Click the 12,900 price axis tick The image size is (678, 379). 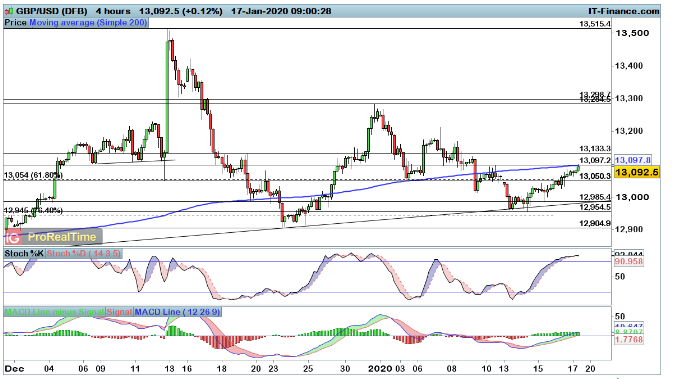click(x=629, y=229)
